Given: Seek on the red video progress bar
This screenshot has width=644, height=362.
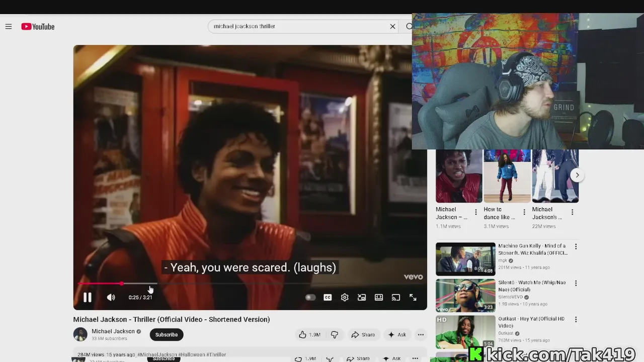Looking at the screenshot, I should click(x=250, y=284).
